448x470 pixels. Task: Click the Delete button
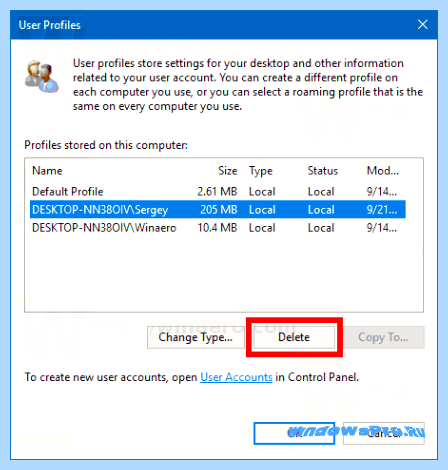click(294, 337)
